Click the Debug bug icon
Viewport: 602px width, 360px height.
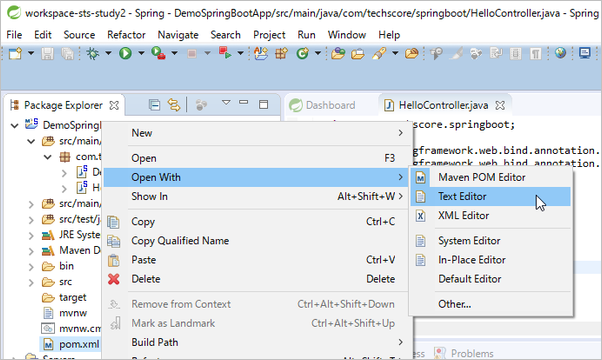tap(92, 53)
